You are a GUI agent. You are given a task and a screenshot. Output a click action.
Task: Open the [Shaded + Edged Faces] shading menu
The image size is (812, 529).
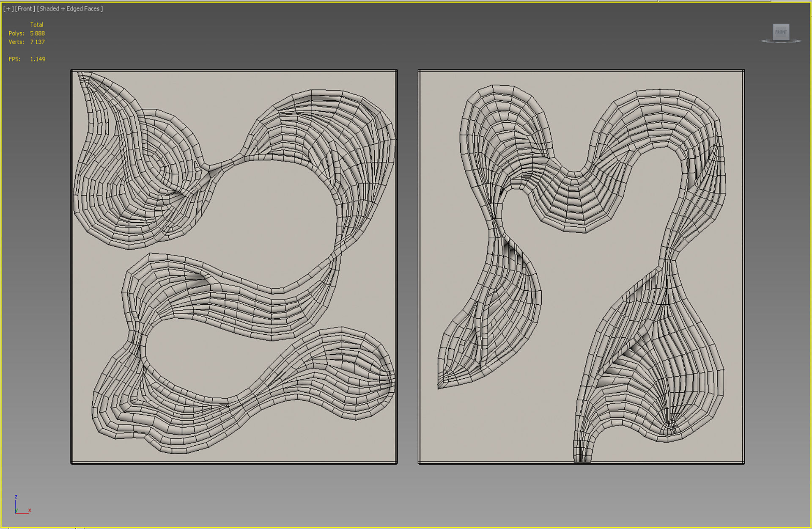point(70,8)
